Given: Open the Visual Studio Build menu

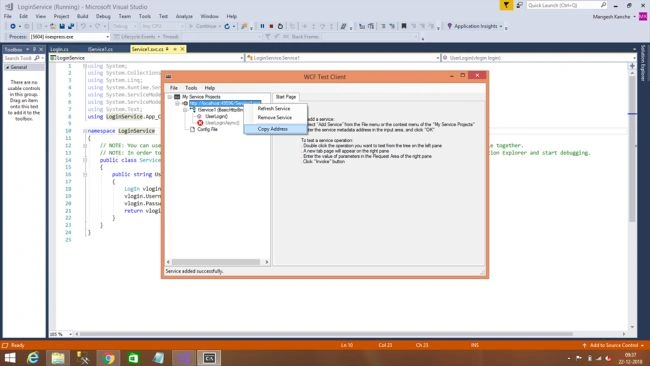Looking at the screenshot, I should [x=82, y=16].
